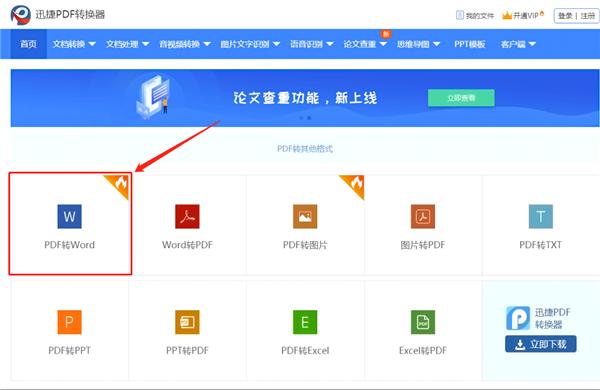The height and width of the screenshot is (390, 600).
Task: Click the Word转PDF label text
Action: (x=187, y=245)
